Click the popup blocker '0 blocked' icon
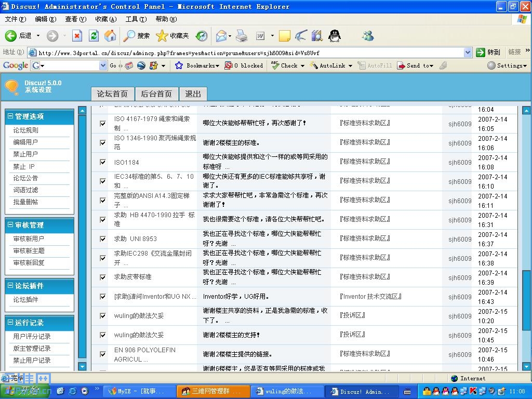 [229, 65]
